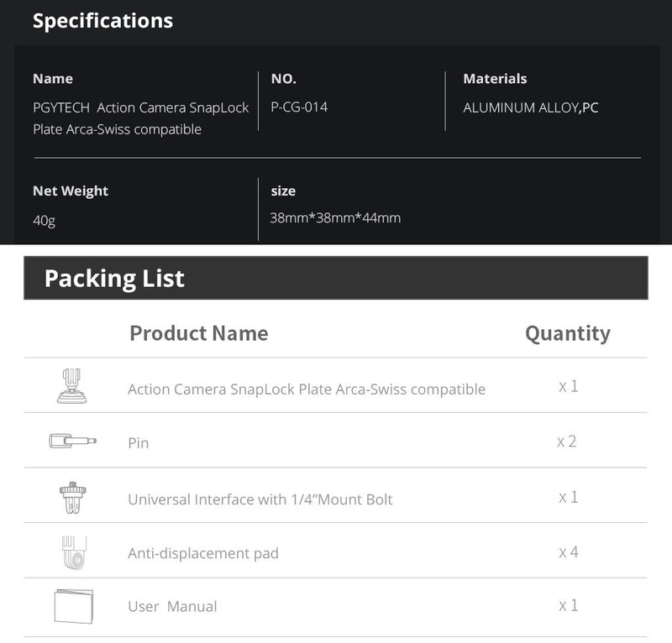
Task: Select the PGYTECH Action Camera SnapLock name text
Action: coord(140,118)
